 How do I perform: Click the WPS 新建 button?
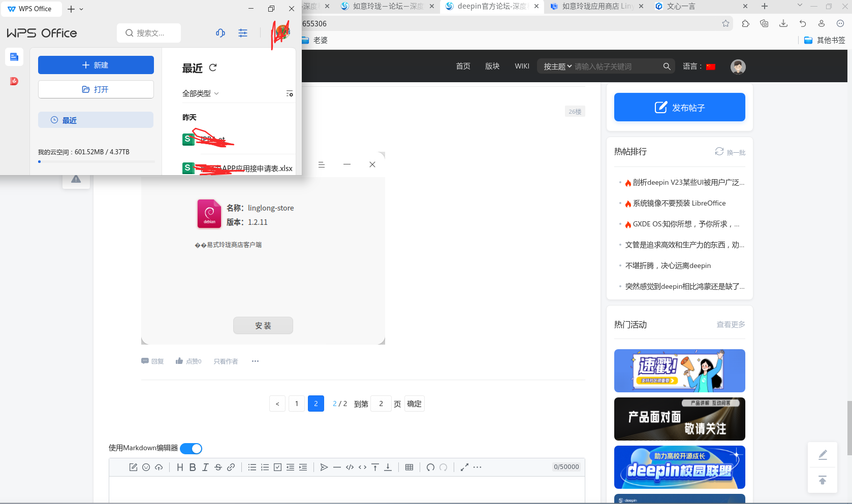pos(96,65)
